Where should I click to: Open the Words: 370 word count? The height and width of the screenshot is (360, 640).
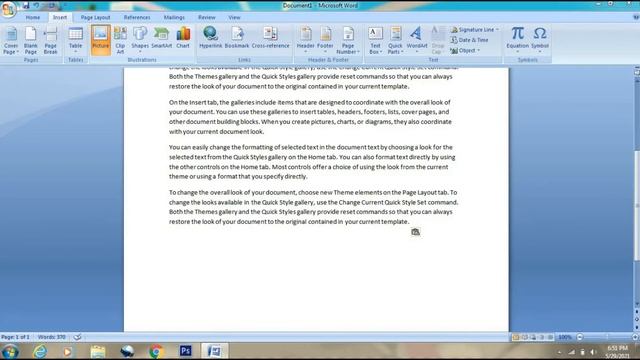click(x=51, y=337)
